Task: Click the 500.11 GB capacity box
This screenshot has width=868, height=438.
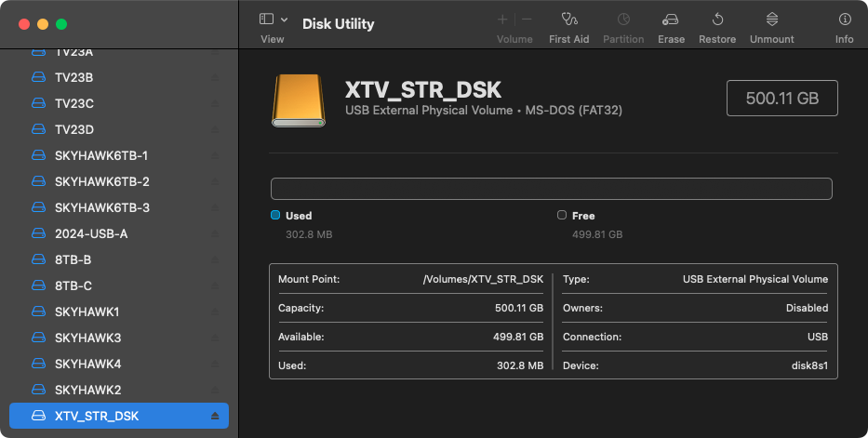Action: point(782,98)
